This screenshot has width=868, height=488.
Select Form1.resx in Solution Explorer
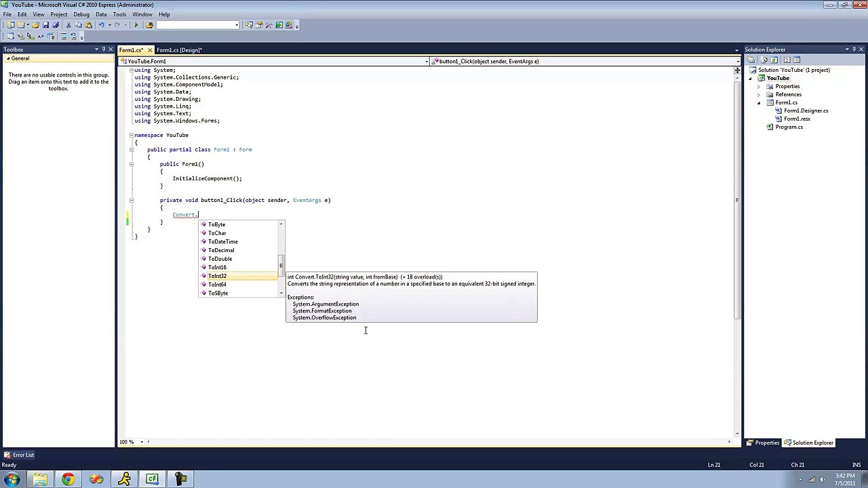click(797, 119)
